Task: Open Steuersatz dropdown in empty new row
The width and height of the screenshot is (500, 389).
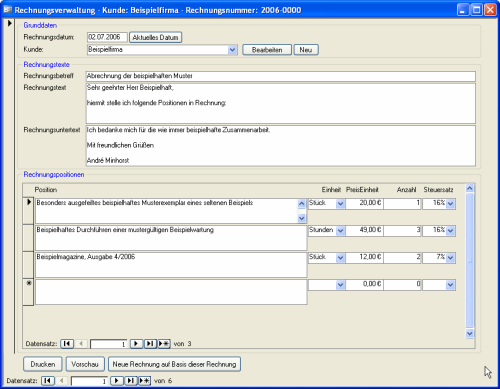Action: [x=450, y=285]
